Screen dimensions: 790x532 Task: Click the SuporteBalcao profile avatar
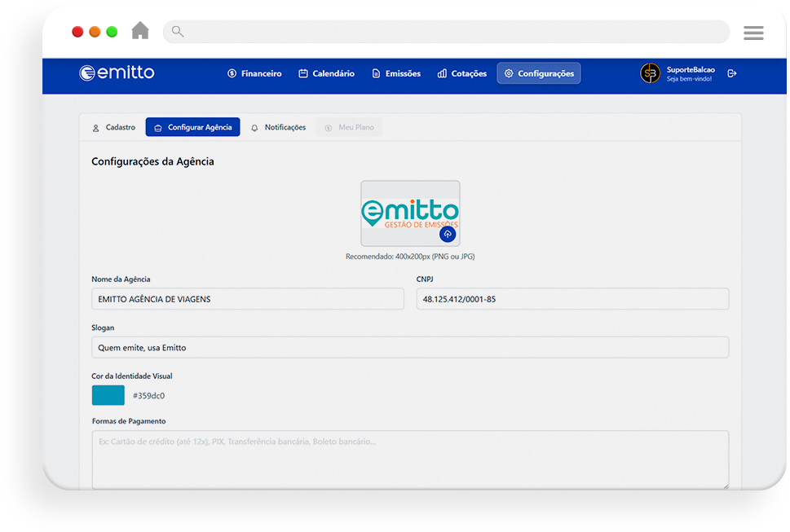click(x=650, y=73)
